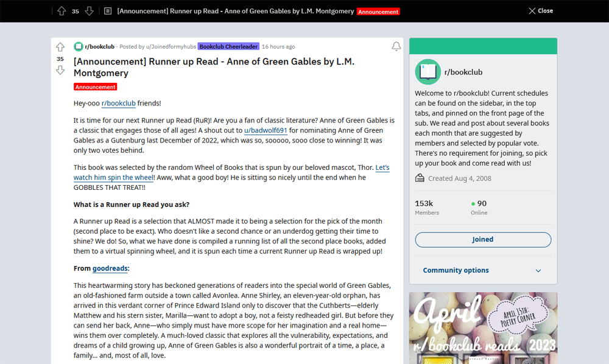
Task: Downvote the post from the top bar
Action: click(90, 11)
